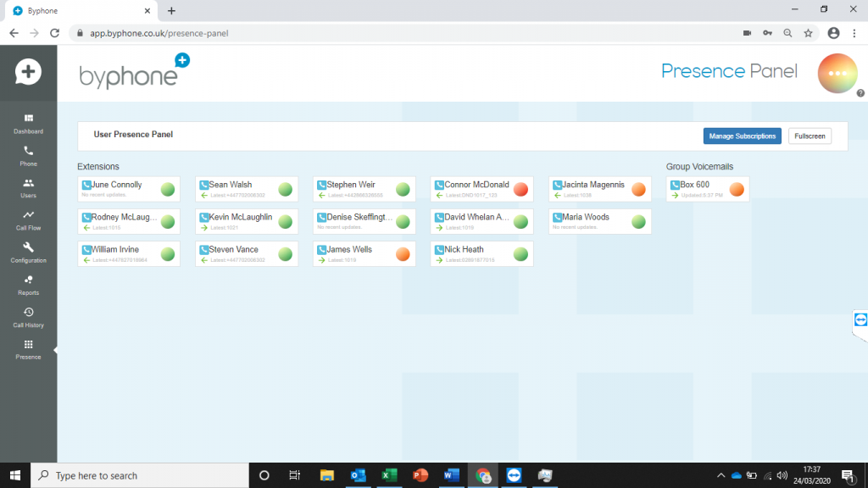Go to Users in the sidebar
This screenshot has width=868, height=488.
pos(28,188)
